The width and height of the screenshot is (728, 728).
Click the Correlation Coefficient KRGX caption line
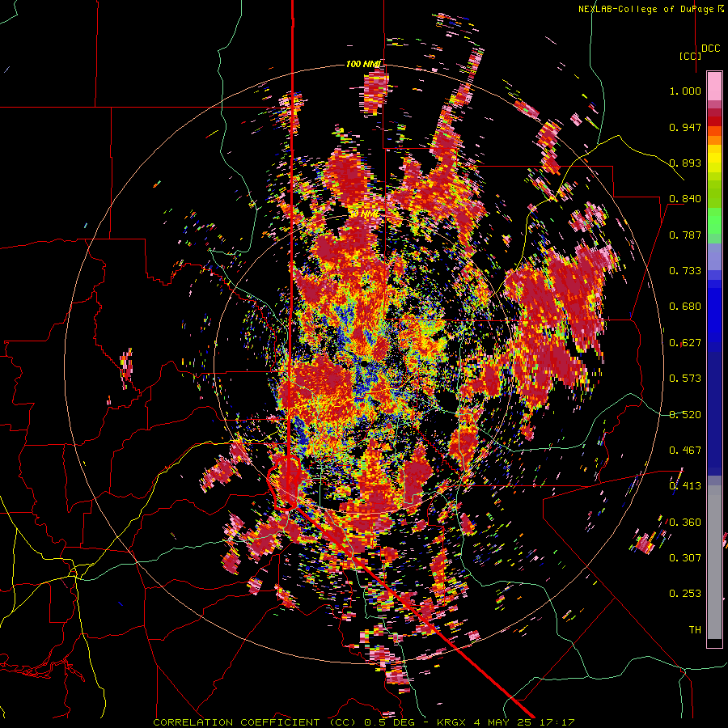[364, 722]
